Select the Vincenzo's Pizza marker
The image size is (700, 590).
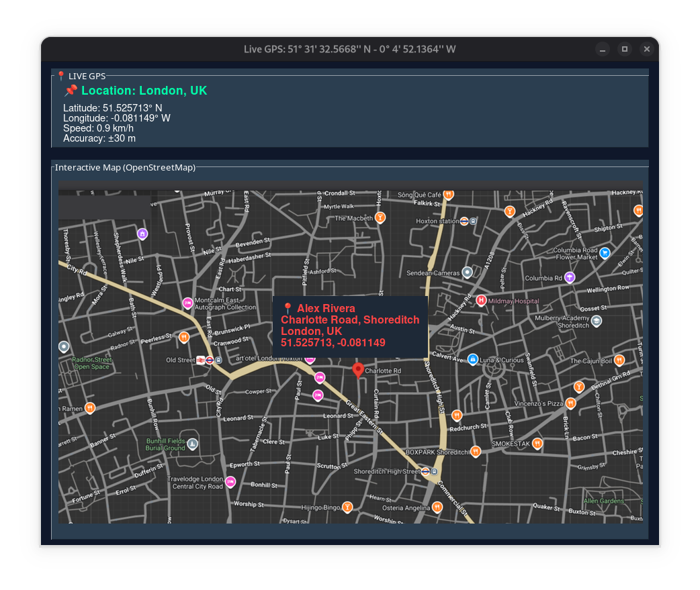click(570, 403)
